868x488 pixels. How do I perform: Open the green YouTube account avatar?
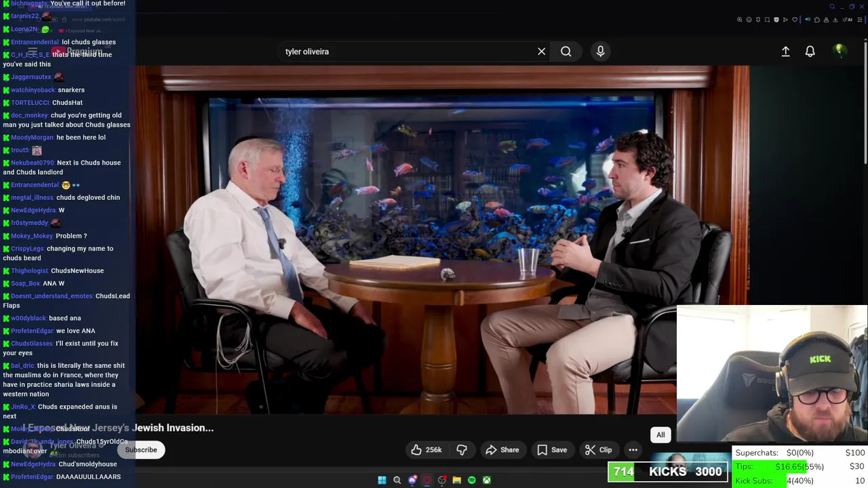[x=839, y=50]
